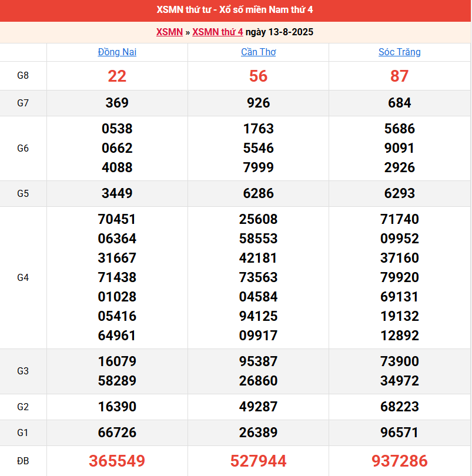Screen dimensions: 472x476
Task: Select the G3 row label
Action: coord(23,371)
